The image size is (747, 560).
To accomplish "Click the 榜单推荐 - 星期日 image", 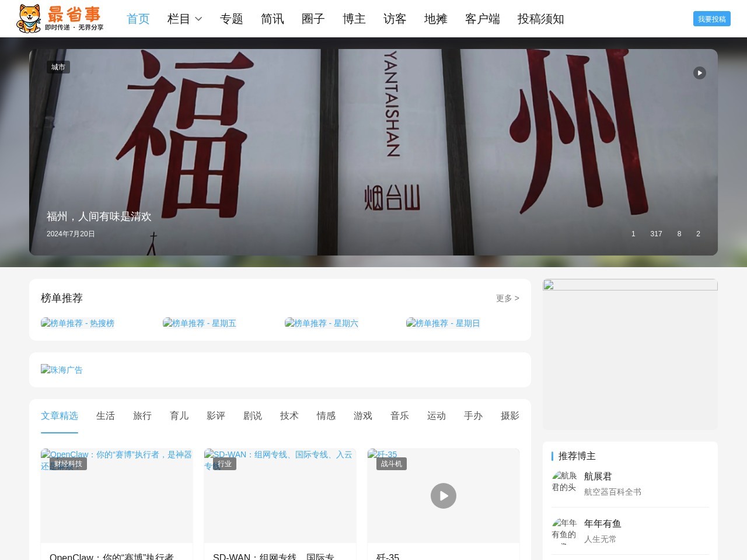I will 443,323.
